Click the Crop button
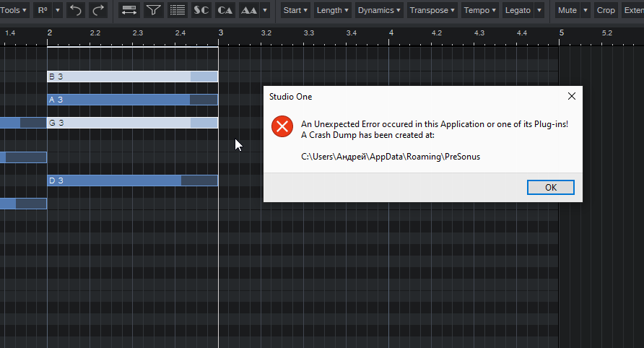Image resolution: width=644 pixels, height=348 pixels. [x=606, y=10]
